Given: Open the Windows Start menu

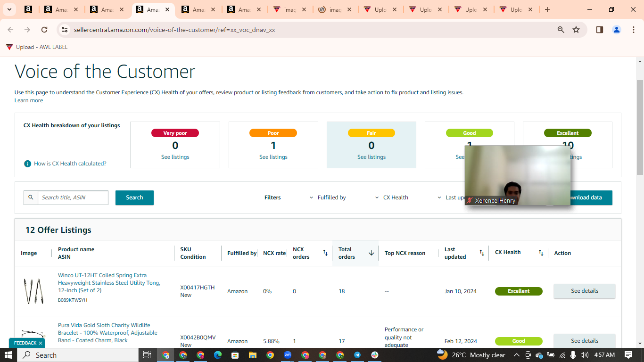Looking at the screenshot, I should coord(8,355).
